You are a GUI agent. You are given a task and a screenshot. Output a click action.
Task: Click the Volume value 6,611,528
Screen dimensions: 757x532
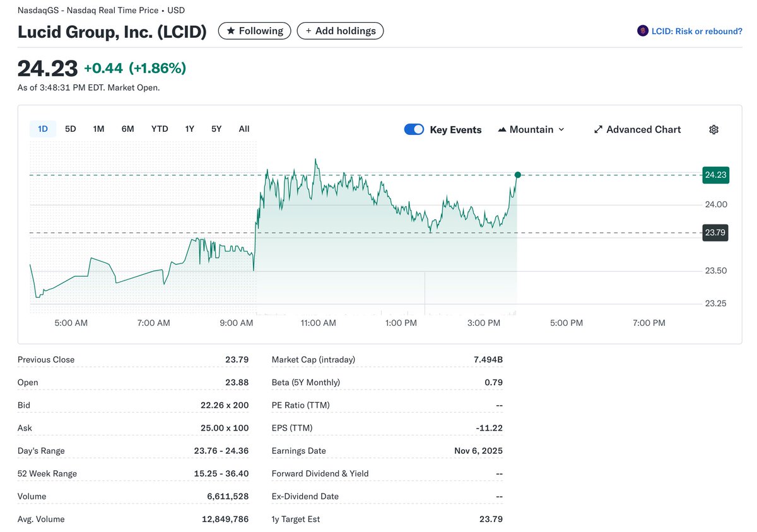coord(228,496)
